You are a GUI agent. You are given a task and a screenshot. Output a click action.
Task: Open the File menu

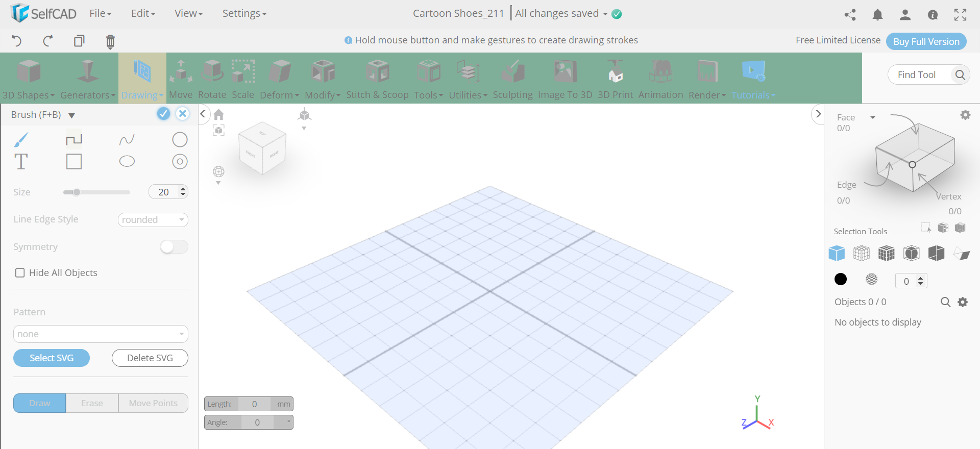point(100,13)
